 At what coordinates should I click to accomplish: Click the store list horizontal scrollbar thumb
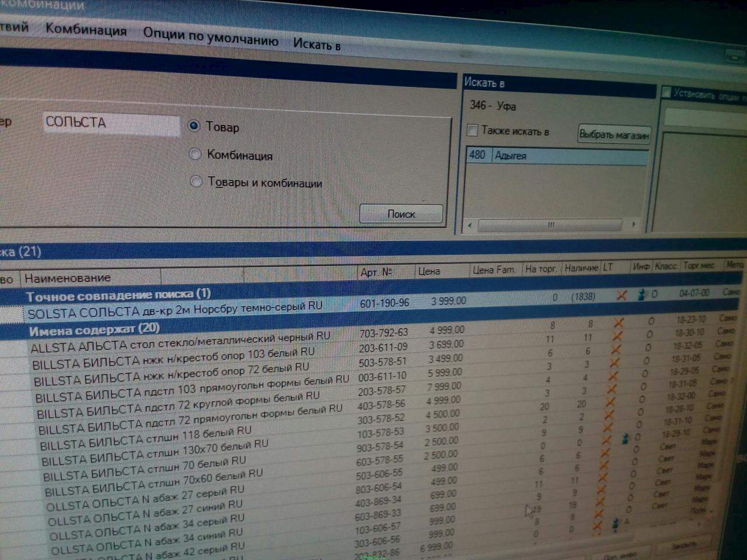pyautogui.click(x=550, y=225)
